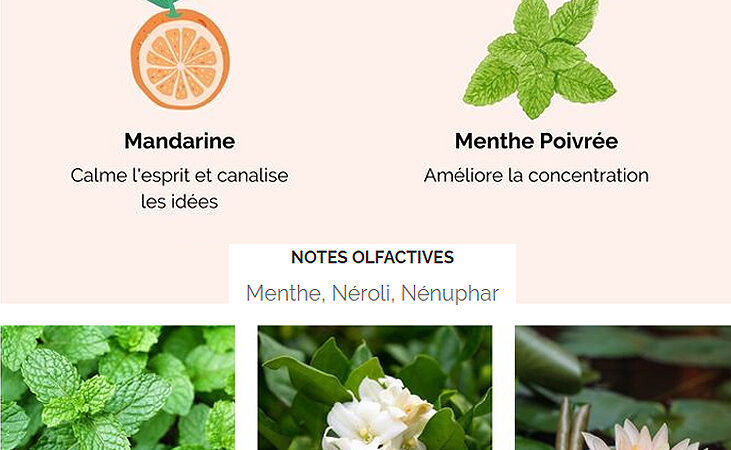This screenshot has height=450, width=731.
Task: Open the mint leaves photo
Action: click(117, 388)
